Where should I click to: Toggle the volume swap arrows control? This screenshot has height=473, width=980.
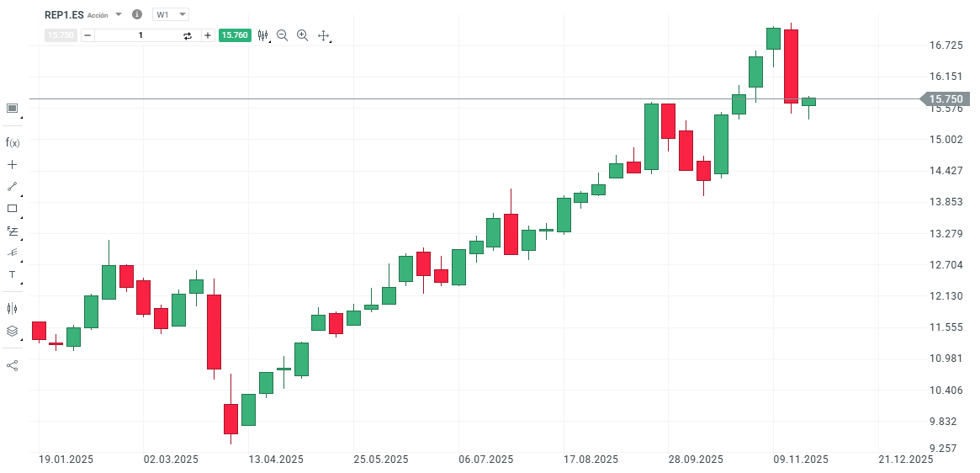click(x=188, y=35)
